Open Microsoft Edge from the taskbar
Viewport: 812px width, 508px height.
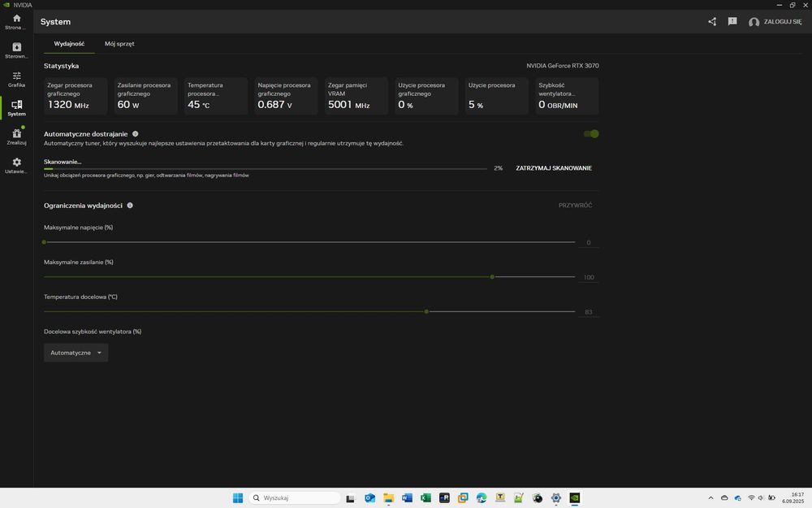coord(482,498)
